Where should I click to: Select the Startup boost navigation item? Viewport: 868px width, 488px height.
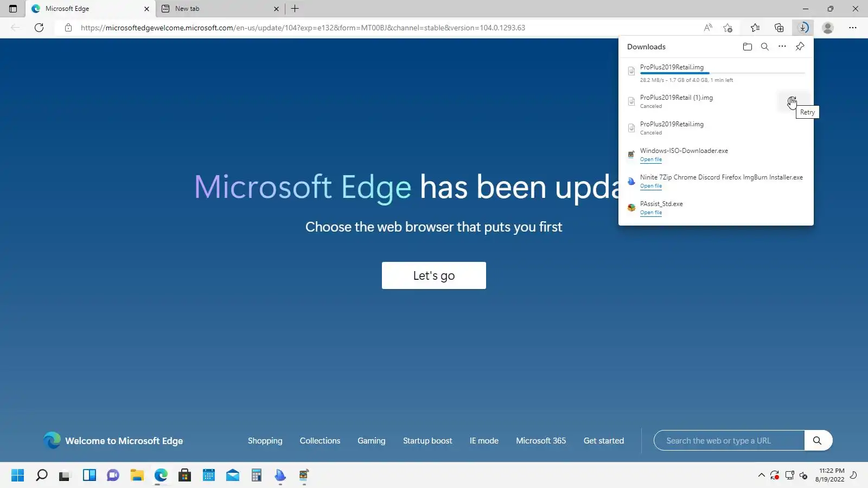click(427, 441)
